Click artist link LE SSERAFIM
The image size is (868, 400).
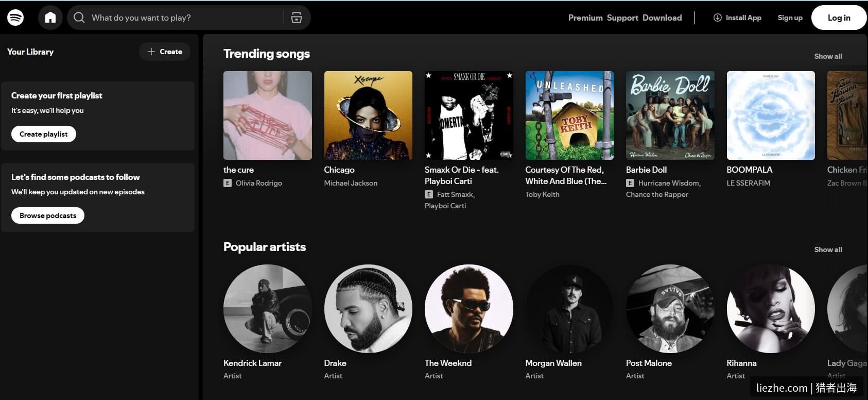pyautogui.click(x=748, y=183)
